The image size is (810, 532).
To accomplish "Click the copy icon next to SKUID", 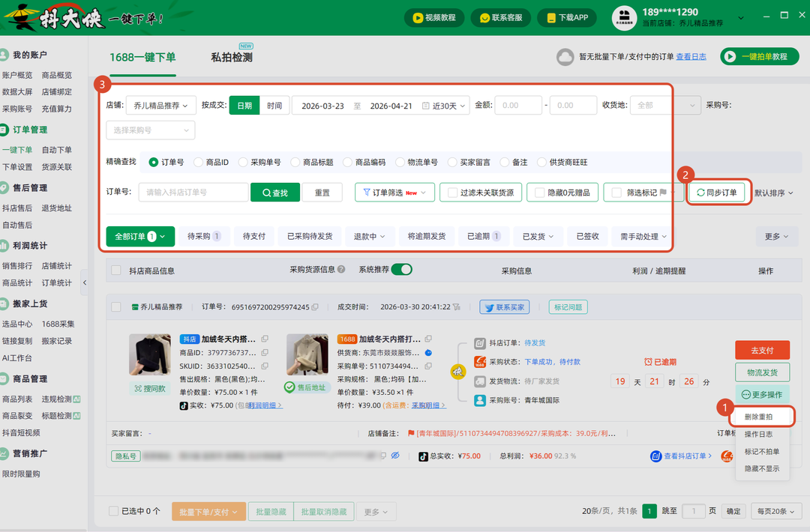I will 265,366.
